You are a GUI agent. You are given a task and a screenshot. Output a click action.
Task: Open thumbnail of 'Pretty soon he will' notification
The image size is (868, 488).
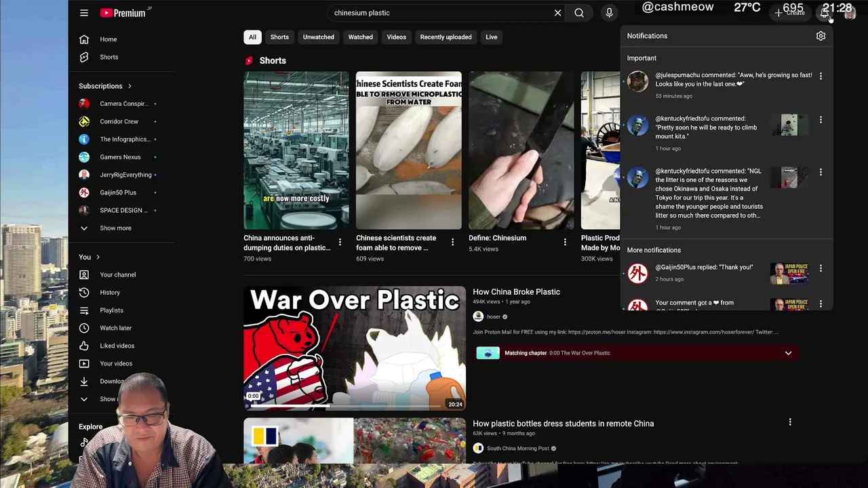click(789, 125)
